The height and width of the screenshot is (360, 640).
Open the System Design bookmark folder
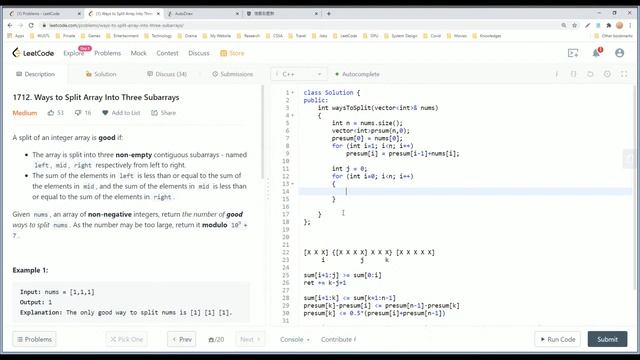(401, 36)
